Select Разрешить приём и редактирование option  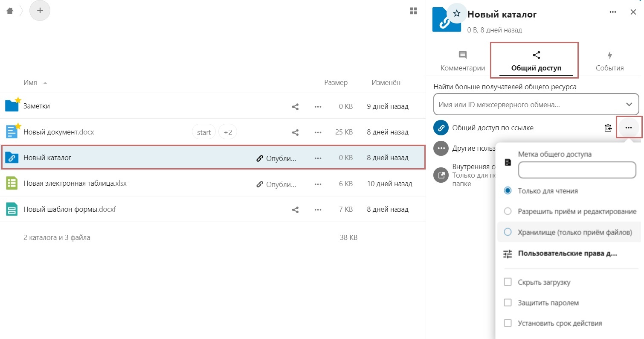tap(508, 211)
